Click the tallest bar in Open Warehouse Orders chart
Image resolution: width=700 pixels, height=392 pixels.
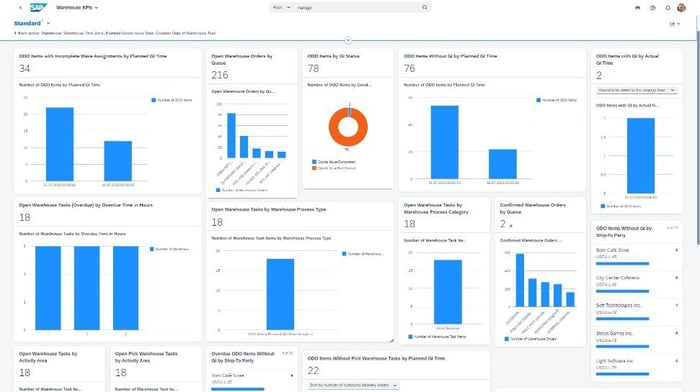[x=231, y=135]
